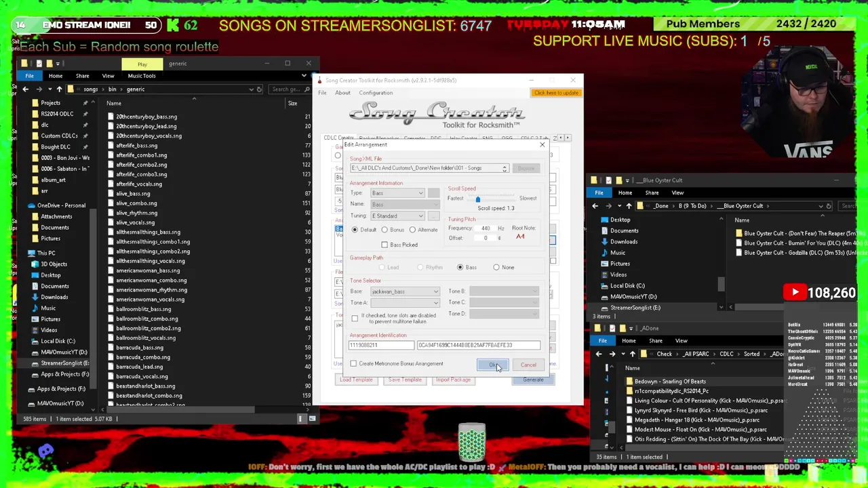Refresh Blue Oyster Cult address bar
Screen dimensions: 868x488
click(x=828, y=206)
